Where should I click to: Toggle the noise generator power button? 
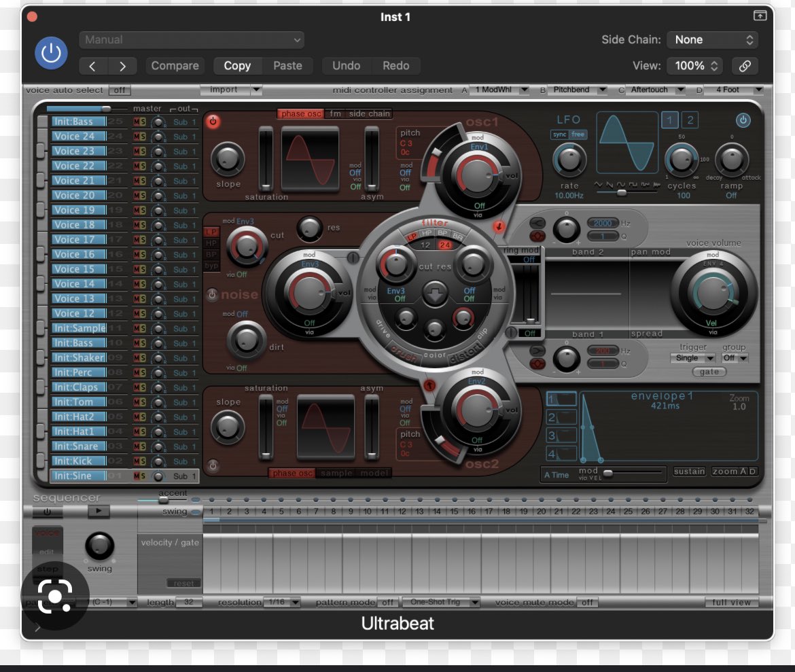(212, 294)
